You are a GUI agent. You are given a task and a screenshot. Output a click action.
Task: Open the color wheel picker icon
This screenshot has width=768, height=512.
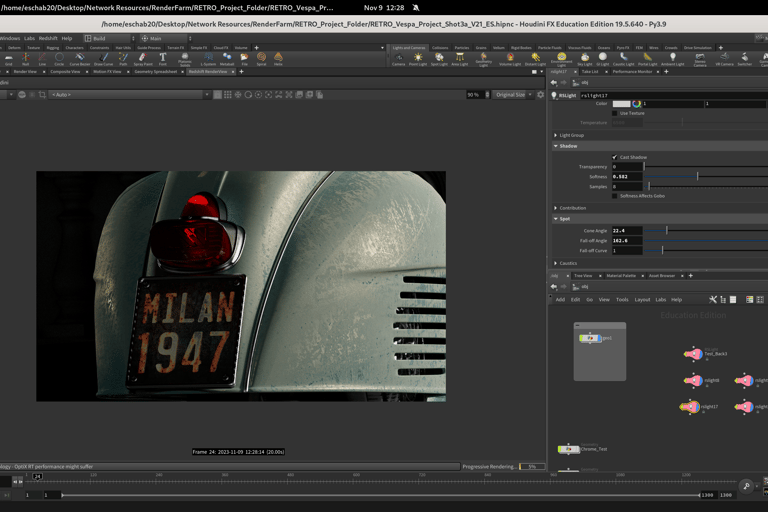(636, 104)
